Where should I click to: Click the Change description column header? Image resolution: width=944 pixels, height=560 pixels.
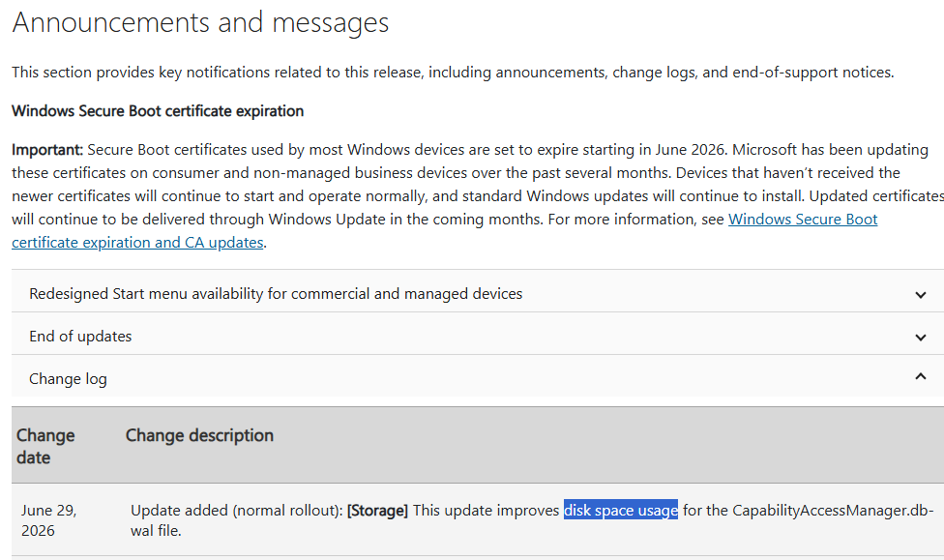coord(199,435)
